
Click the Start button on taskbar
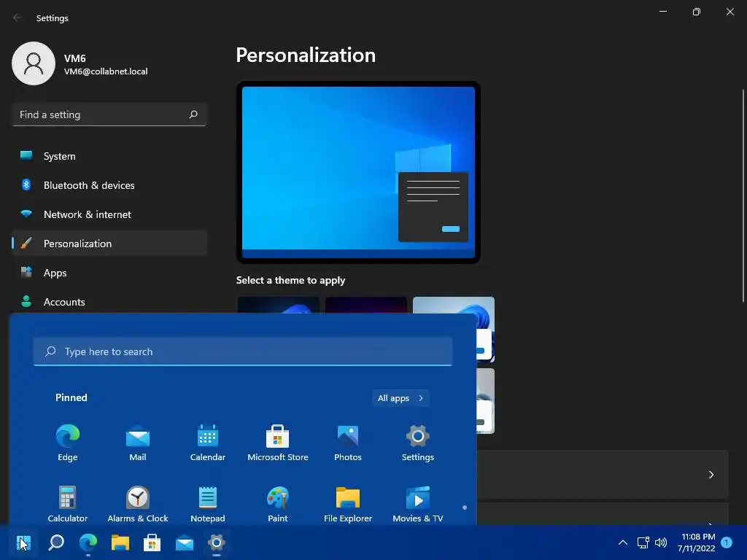tap(23, 542)
